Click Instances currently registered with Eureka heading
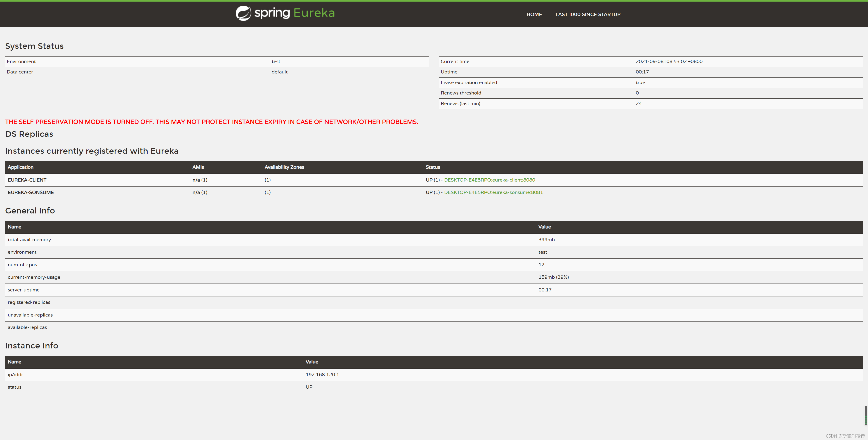The height and width of the screenshot is (440, 868). point(92,151)
